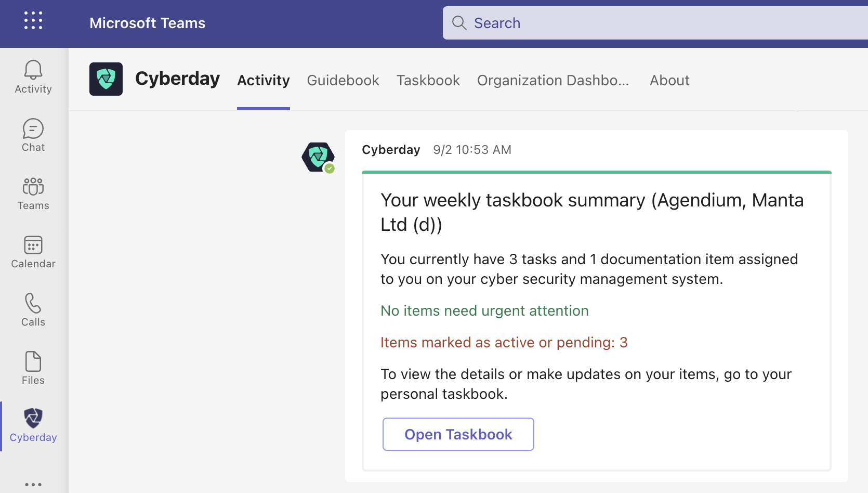Open Calls in the sidebar
868x493 pixels.
pyautogui.click(x=33, y=310)
